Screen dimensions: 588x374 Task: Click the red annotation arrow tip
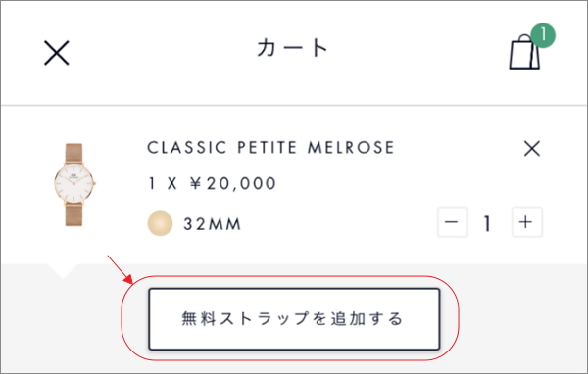click(129, 280)
